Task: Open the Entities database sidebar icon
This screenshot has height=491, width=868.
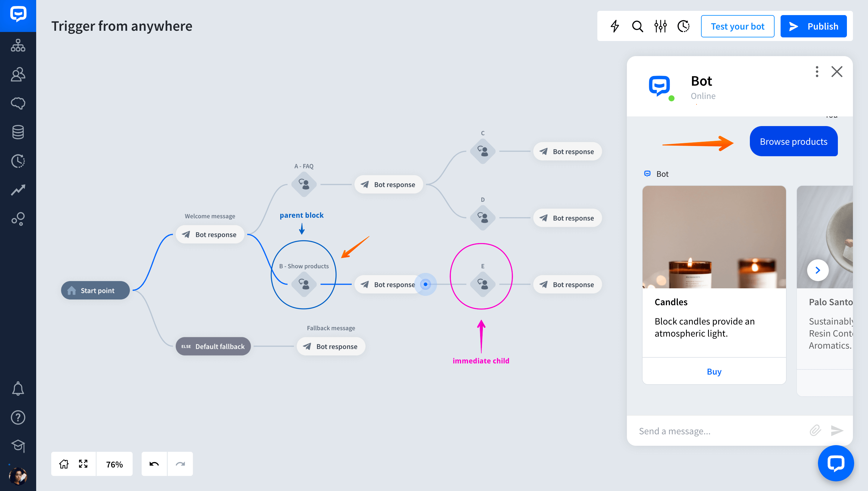Action: point(18,132)
